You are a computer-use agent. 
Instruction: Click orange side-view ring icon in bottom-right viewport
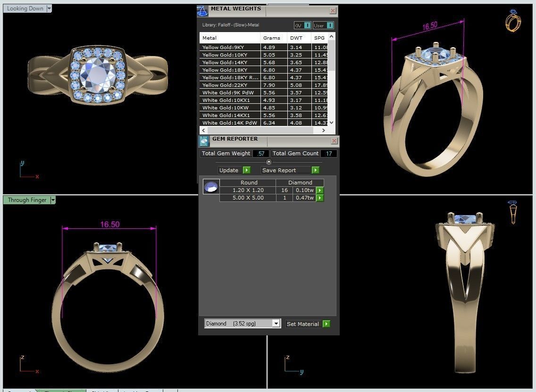coord(512,212)
